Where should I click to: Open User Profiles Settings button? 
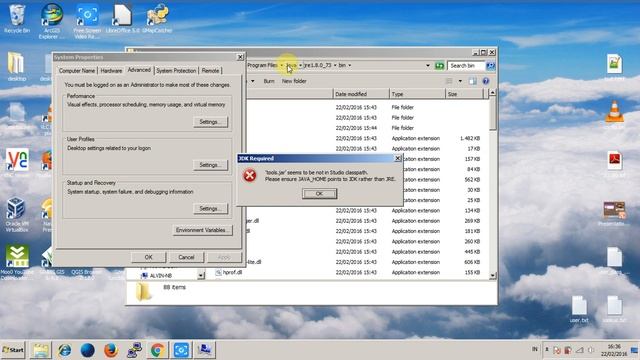pos(210,165)
